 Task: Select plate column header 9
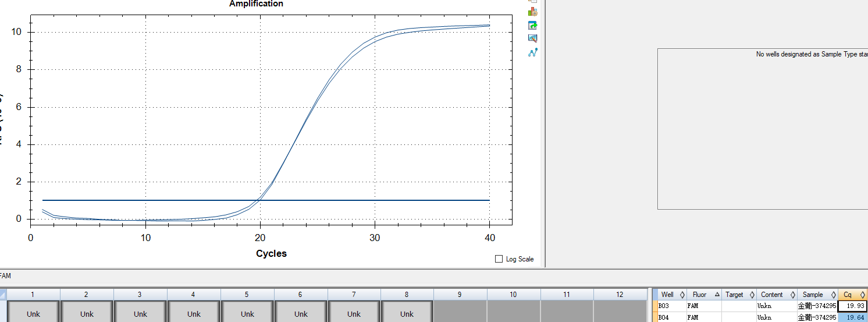(460, 295)
